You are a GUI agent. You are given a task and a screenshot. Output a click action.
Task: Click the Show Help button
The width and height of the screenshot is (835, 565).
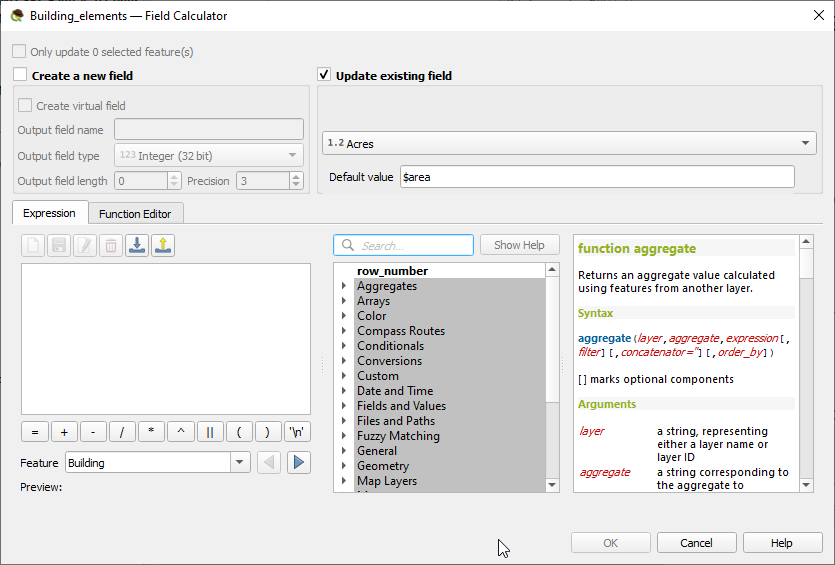coord(519,245)
